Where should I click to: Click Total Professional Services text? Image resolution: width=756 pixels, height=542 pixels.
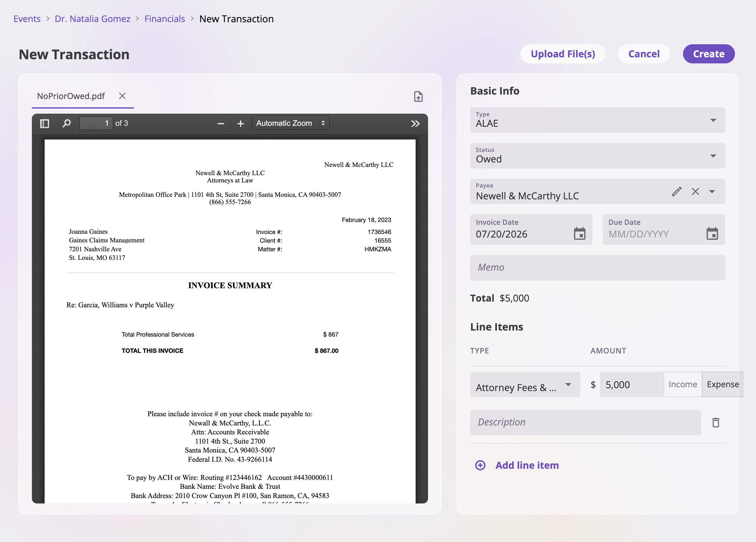click(x=158, y=334)
